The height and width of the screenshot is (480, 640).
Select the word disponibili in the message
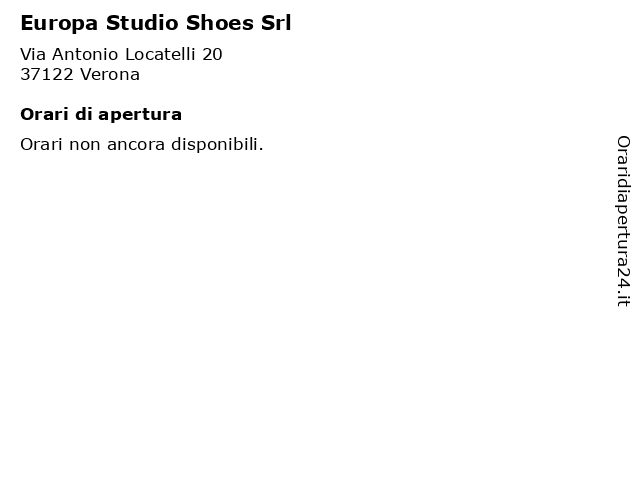click(217, 144)
